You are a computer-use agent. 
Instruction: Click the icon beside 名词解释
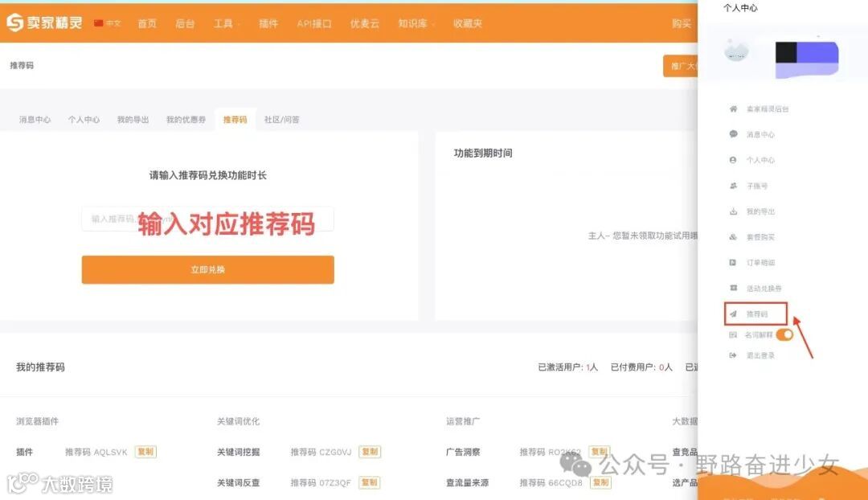733,335
